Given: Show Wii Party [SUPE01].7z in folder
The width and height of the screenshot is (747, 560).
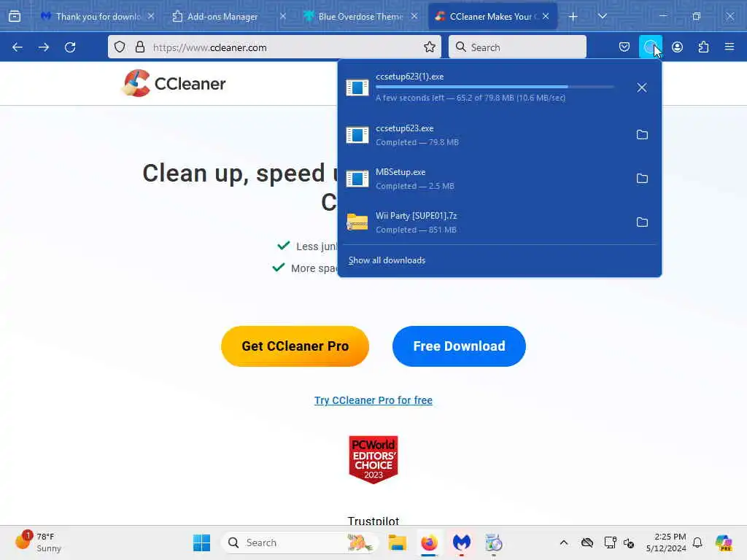Looking at the screenshot, I should [x=642, y=222].
